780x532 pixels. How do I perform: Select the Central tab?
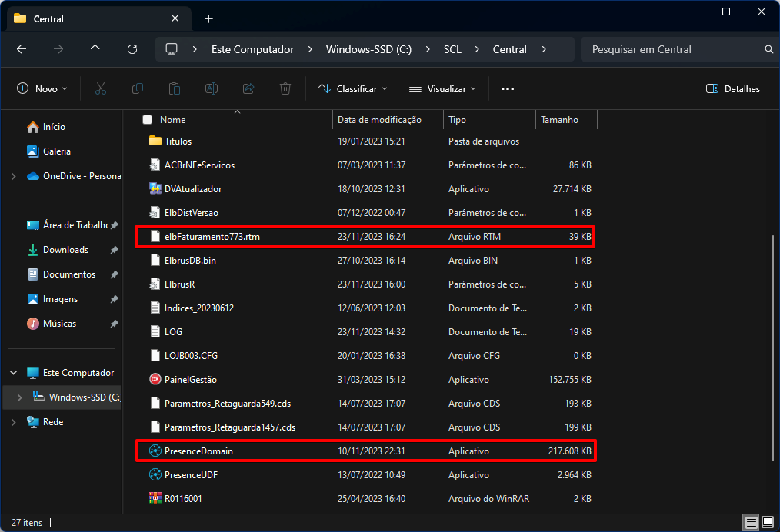point(99,19)
